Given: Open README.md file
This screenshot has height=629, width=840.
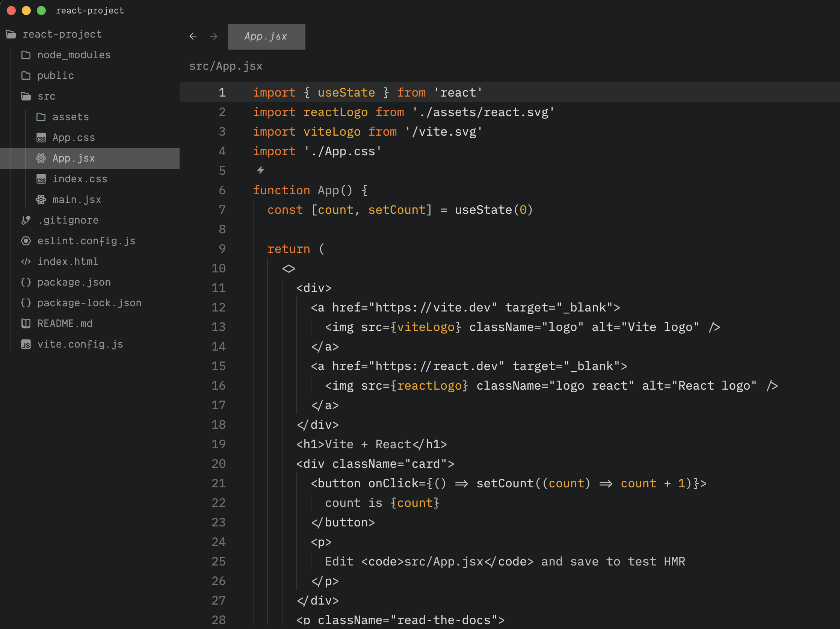Looking at the screenshot, I should [65, 323].
